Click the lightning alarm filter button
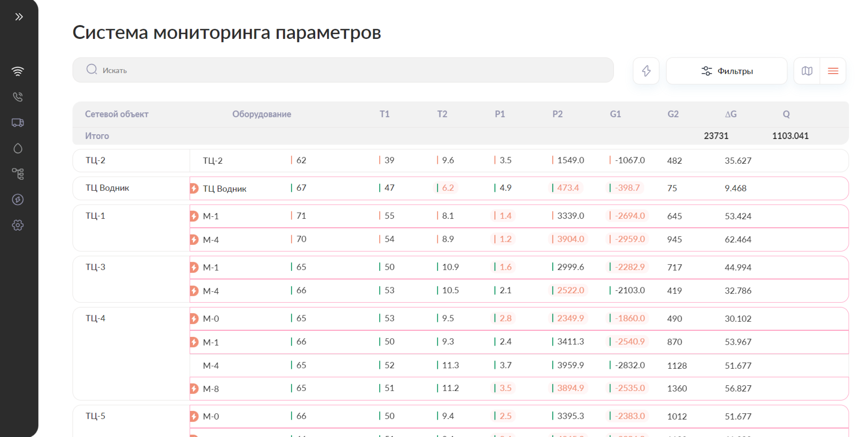This screenshot has height=437, width=868. [646, 71]
